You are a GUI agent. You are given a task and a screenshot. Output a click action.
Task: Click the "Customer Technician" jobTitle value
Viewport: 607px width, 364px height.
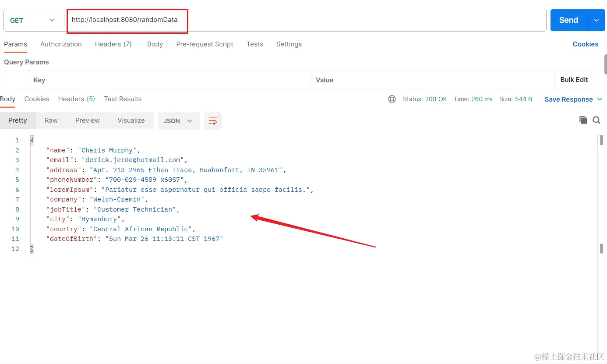click(135, 209)
